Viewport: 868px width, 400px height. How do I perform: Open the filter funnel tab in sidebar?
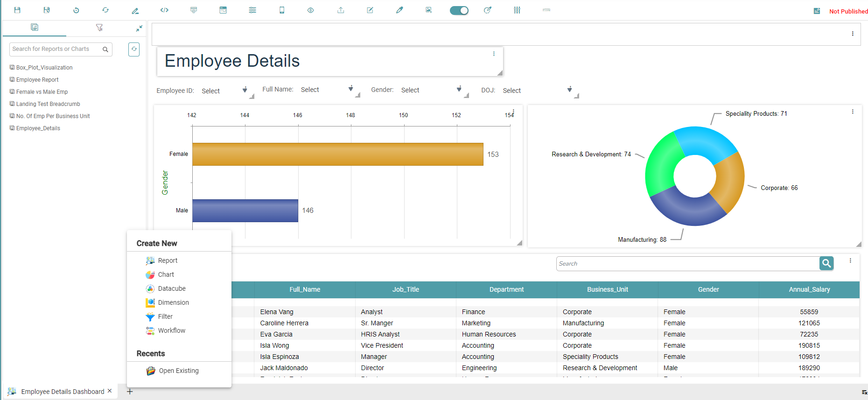(99, 28)
